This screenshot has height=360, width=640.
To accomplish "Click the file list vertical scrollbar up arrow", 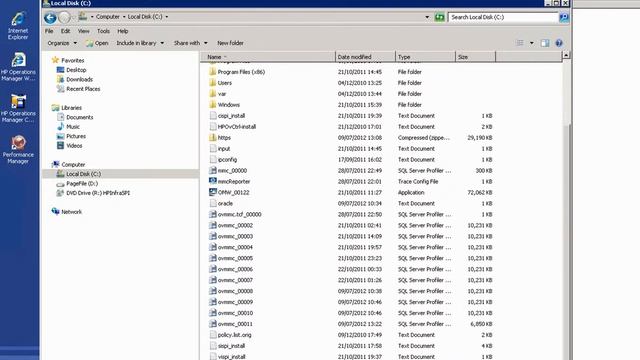I will click(566, 55).
